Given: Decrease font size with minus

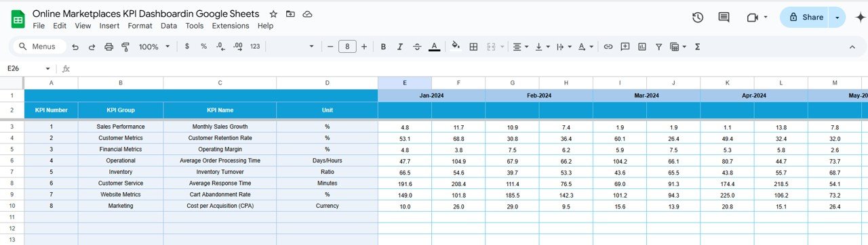Looking at the screenshot, I should [x=330, y=47].
